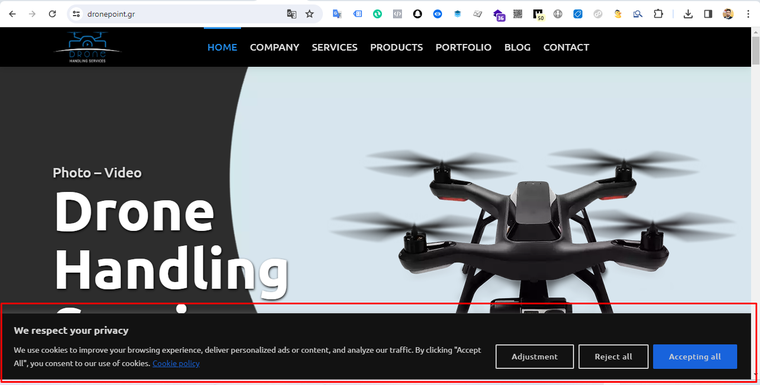Bookmark this page with the star icon
Image resolution: width=760 pixels, height=385 pixels.
coord(309,14)
